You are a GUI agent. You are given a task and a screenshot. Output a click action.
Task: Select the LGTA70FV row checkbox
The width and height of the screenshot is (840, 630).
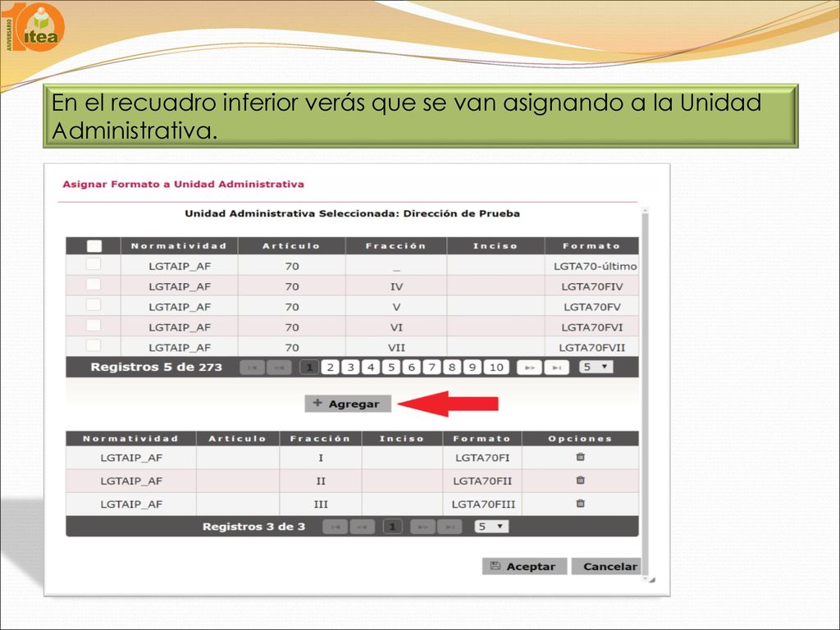coord(94,304)
